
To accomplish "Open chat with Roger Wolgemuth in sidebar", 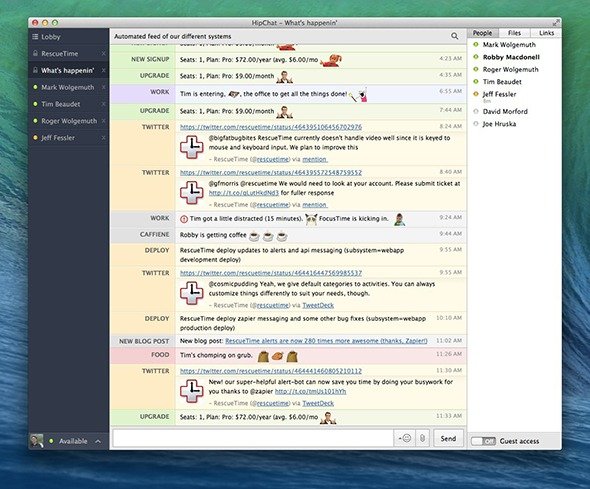I will [68, 121].
